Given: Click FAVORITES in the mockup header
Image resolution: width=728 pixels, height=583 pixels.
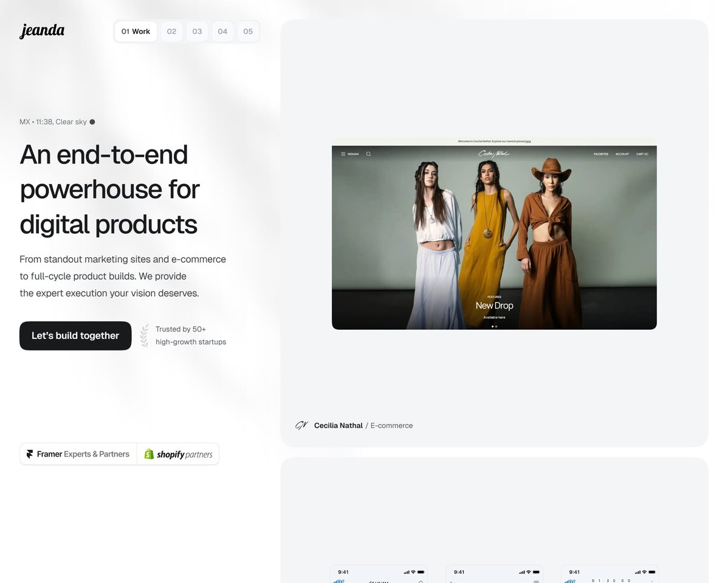Looking at the screenshot, I should tap(601, 154).
